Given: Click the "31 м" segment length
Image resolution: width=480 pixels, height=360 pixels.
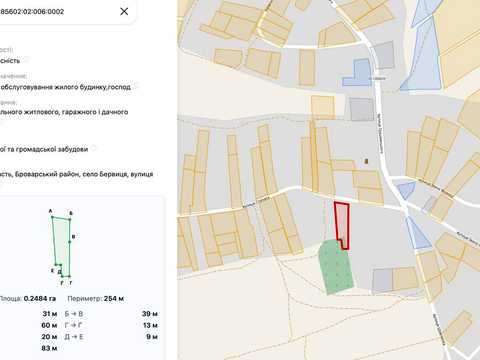Looking at the screenshot, I should (50, 314).
